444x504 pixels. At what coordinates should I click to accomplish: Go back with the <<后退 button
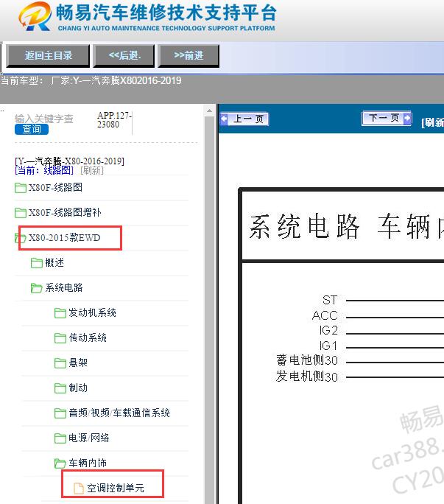(x=124, y=55)
